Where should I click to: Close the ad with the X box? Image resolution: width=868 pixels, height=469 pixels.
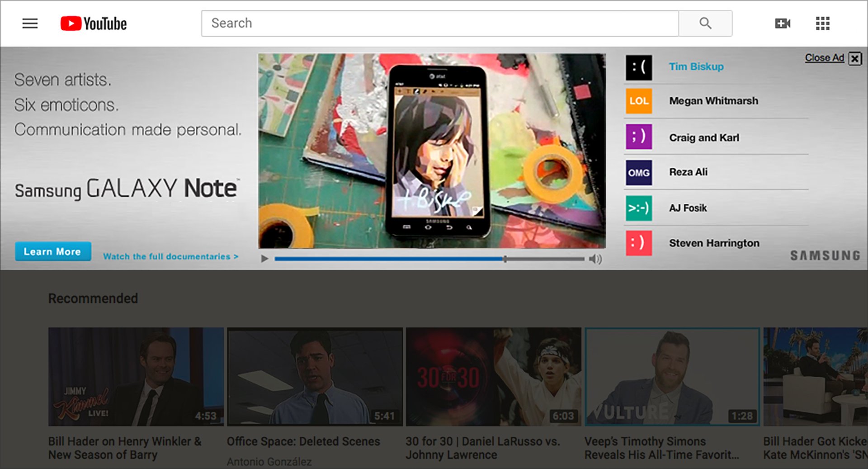pos(855,59)
